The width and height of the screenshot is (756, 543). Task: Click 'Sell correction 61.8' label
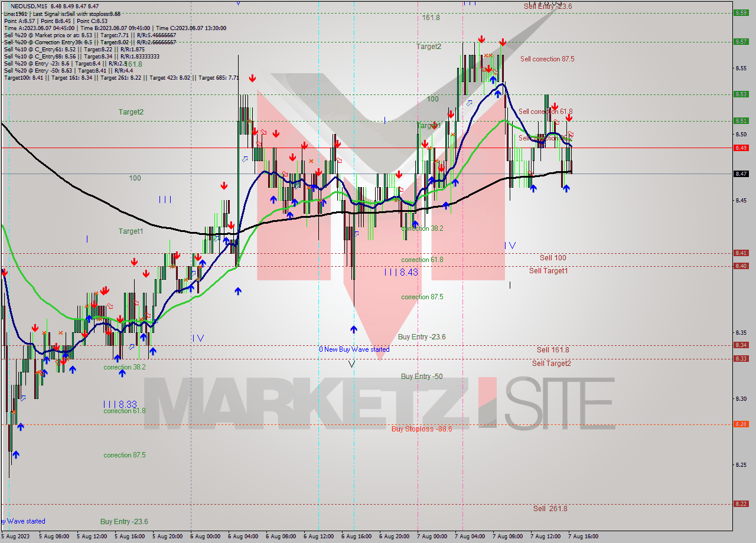tap(545, 112)
